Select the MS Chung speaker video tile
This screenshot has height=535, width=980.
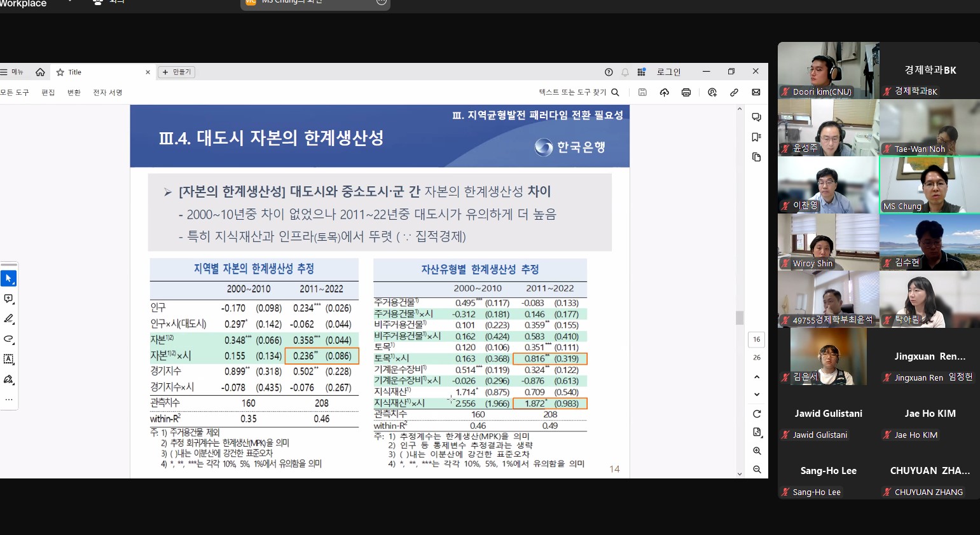(x=930, y=185)
